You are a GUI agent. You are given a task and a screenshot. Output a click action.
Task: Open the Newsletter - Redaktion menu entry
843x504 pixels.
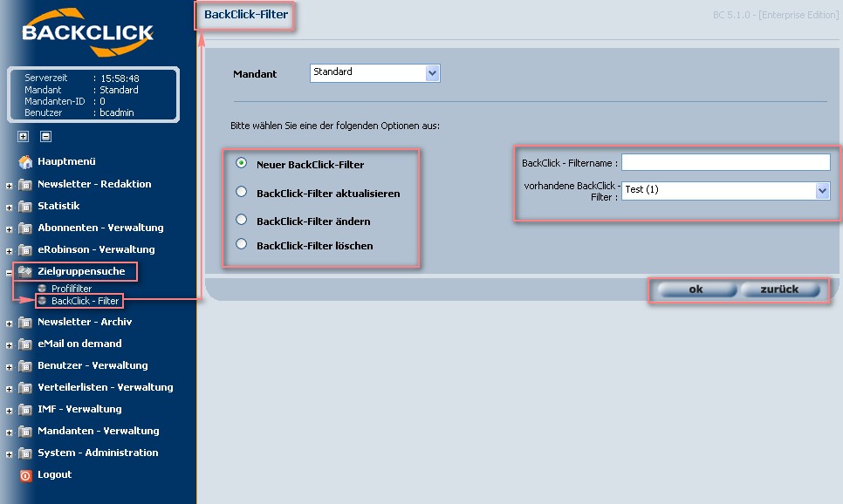pyautogui.click(x=94, y=184)
